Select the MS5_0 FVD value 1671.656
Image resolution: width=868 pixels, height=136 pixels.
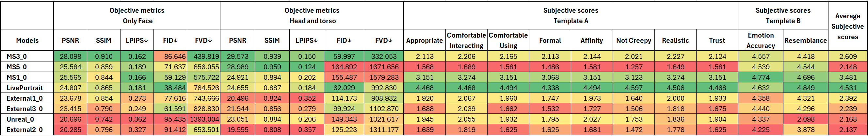pyautogui.click(x=384, y=67)
